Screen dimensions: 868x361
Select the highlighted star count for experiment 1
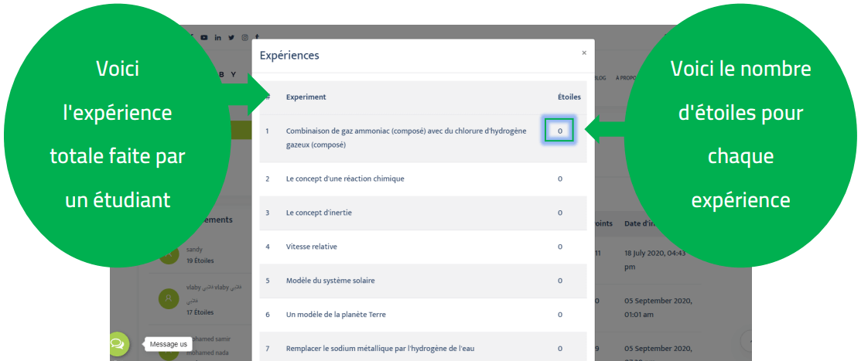pos(559,131)
